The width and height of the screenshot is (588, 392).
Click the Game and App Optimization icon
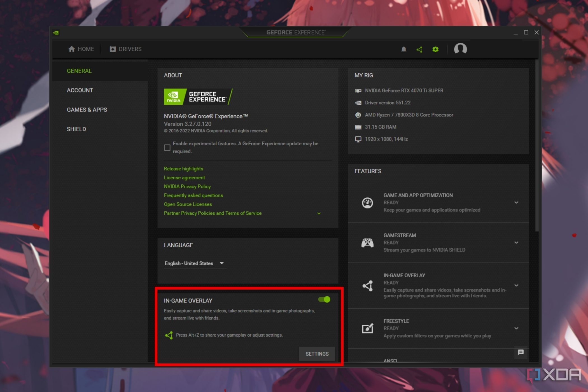[368, 202]
